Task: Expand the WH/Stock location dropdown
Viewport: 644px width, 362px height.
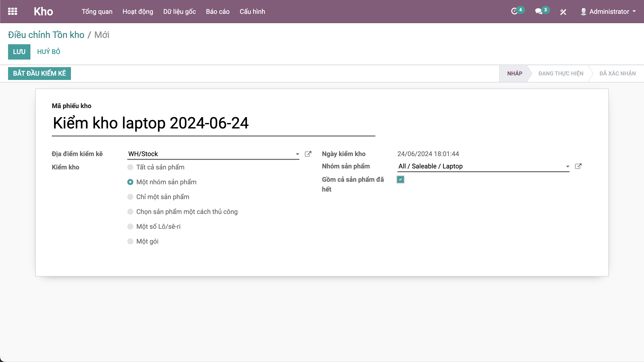Action: [297, 154]
